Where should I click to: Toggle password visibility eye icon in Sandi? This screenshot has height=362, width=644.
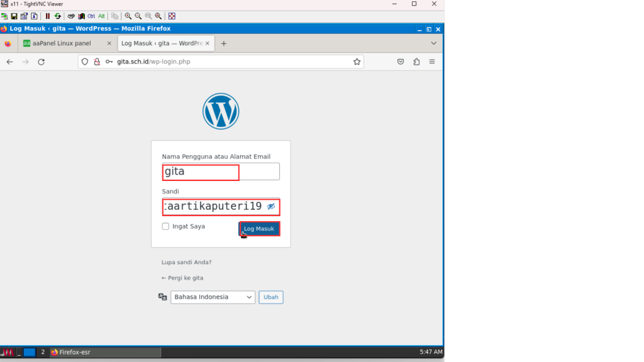click(x=271, y=206)
